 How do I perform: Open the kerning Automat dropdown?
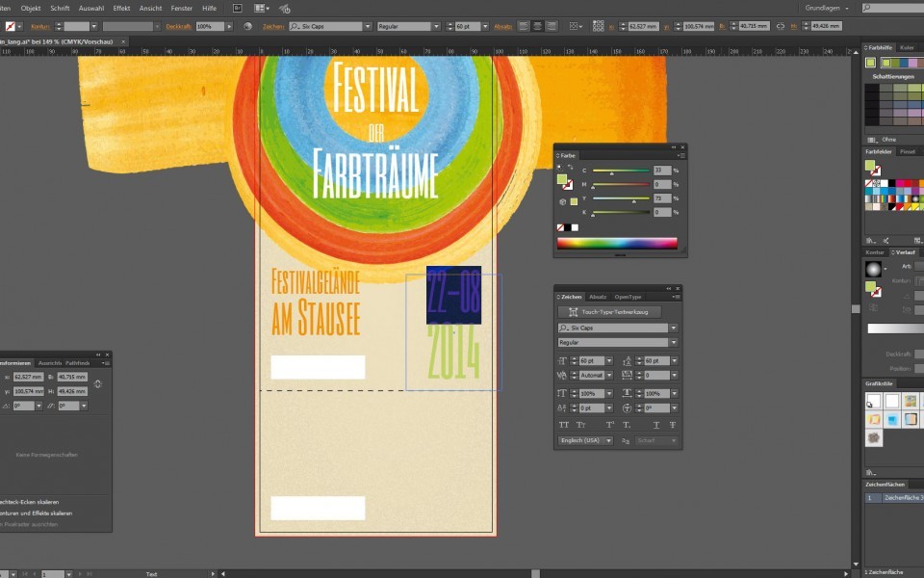(x=609, y=376)
